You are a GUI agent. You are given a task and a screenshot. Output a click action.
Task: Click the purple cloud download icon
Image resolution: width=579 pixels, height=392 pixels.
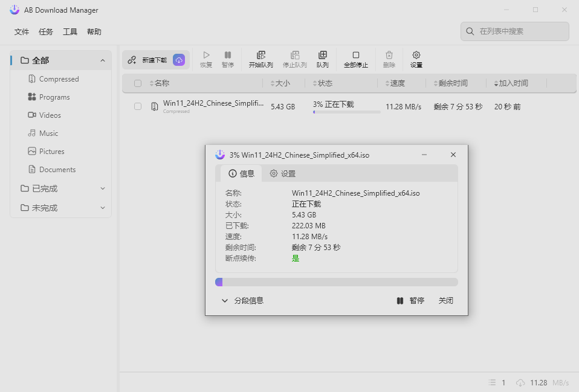tap(179, 60)
